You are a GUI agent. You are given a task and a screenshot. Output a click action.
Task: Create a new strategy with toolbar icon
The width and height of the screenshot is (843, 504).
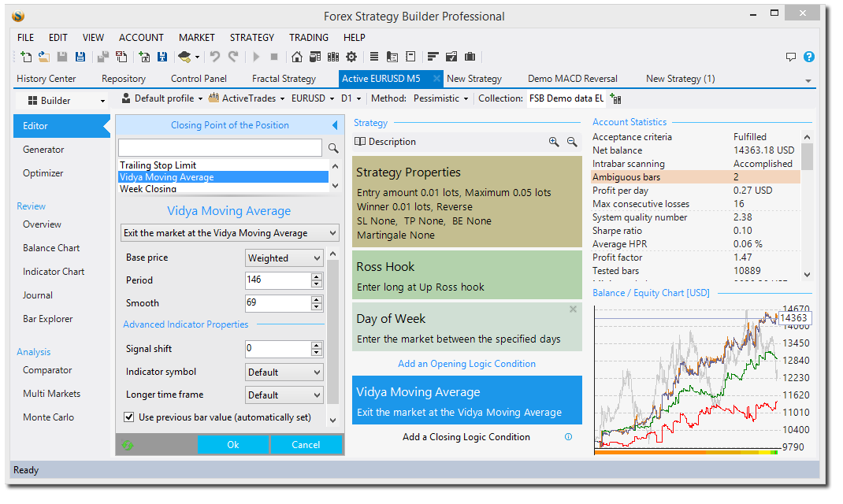[26, 57]
